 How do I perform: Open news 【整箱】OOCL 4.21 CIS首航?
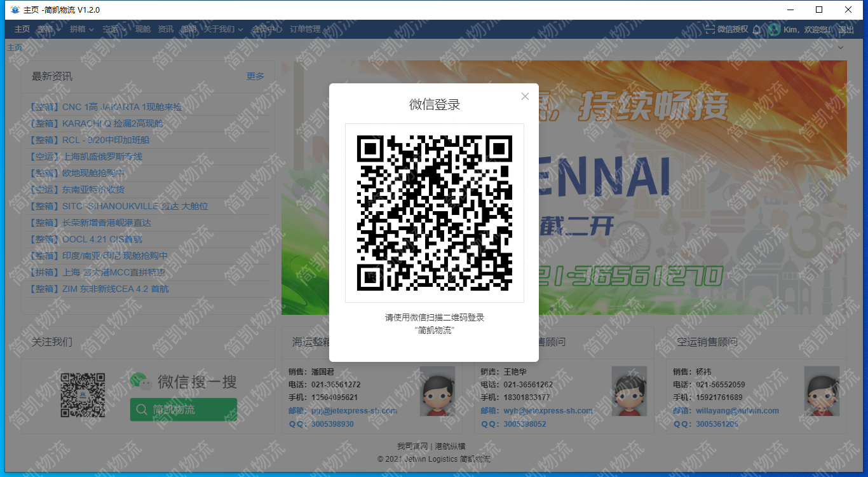(86, 239)
